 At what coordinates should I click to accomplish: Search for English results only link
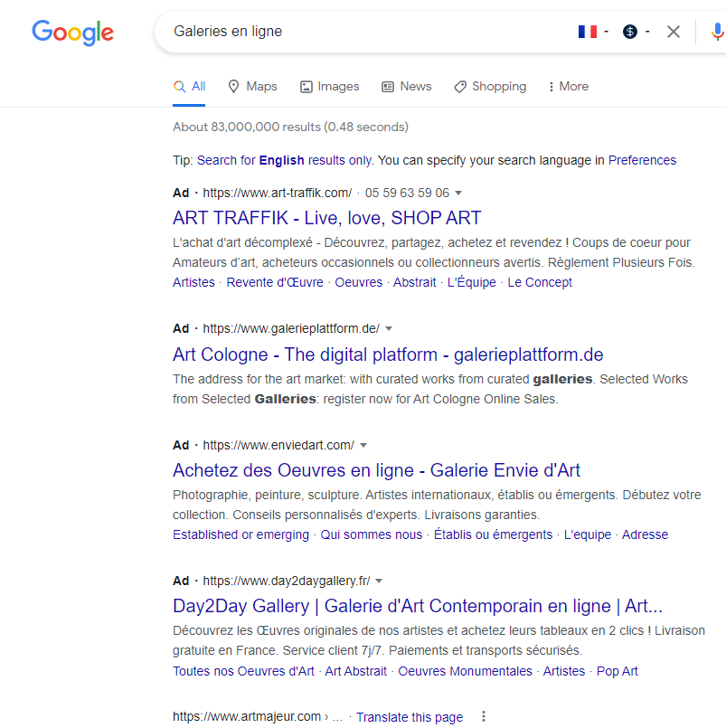point(284,160)
